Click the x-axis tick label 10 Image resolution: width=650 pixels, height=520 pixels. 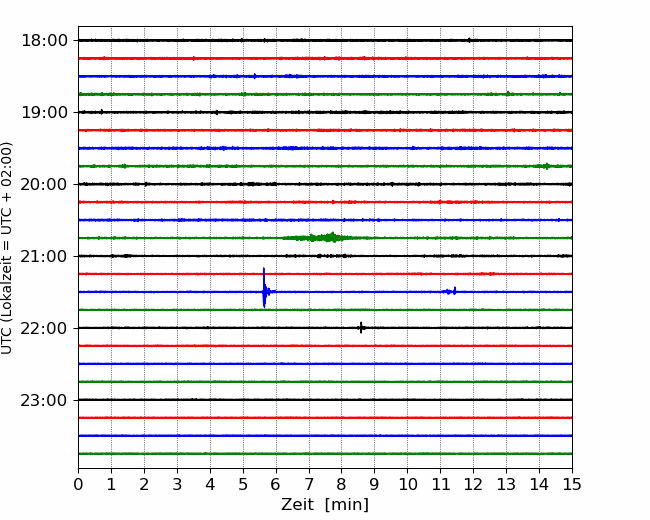(407, 484)
